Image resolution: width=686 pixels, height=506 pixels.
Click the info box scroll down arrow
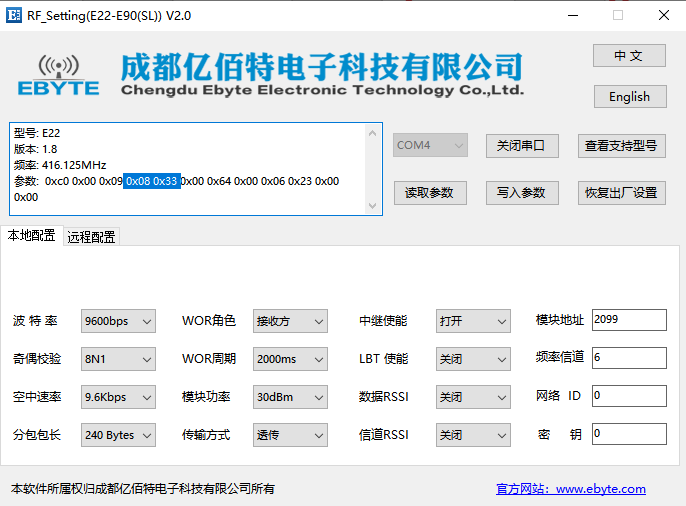tap(374, 206)
